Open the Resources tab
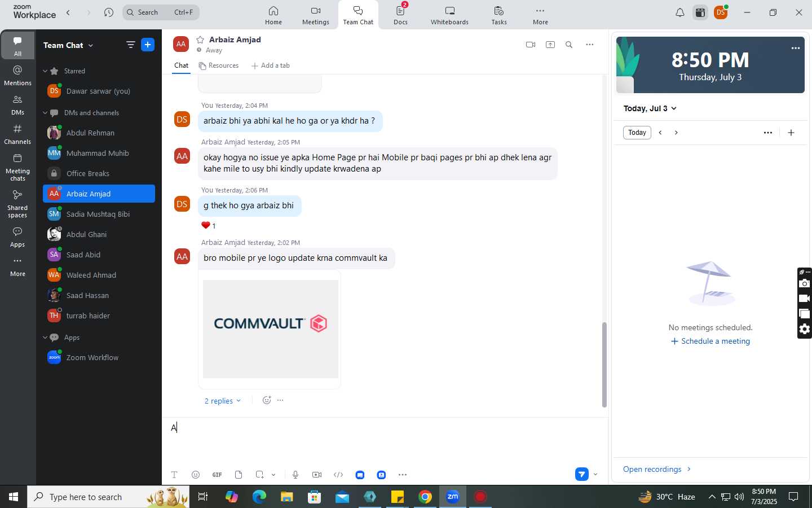The width and height of the screenshot is (812, 508). coord(219,65)
